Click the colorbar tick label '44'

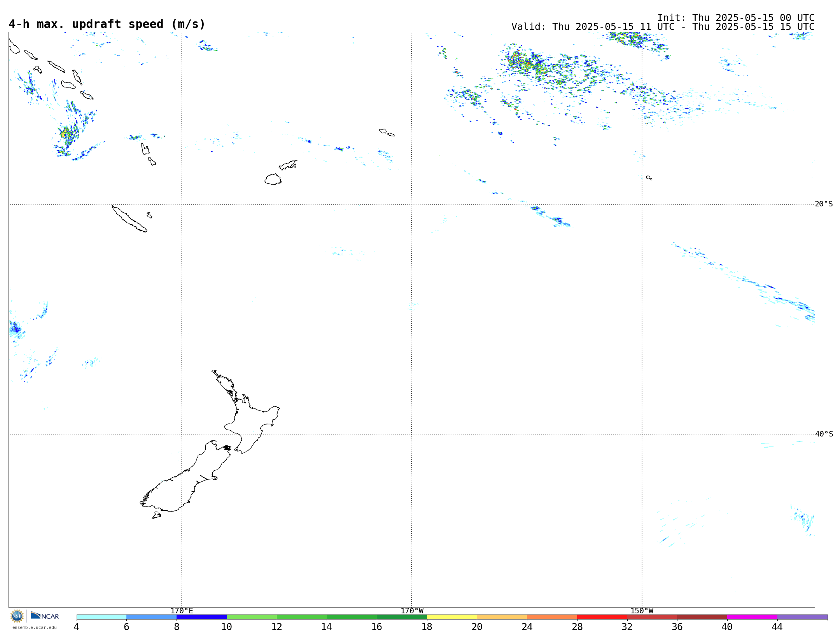777,627
